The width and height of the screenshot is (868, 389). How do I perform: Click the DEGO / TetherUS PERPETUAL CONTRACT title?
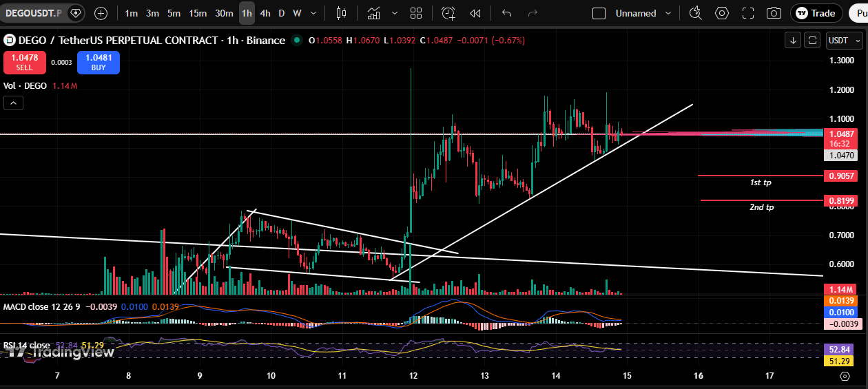(x=152, y=41)
